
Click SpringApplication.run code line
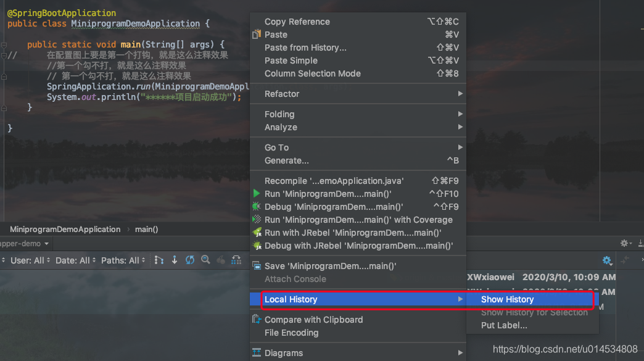pyautogui.click(x=148, y=86)
